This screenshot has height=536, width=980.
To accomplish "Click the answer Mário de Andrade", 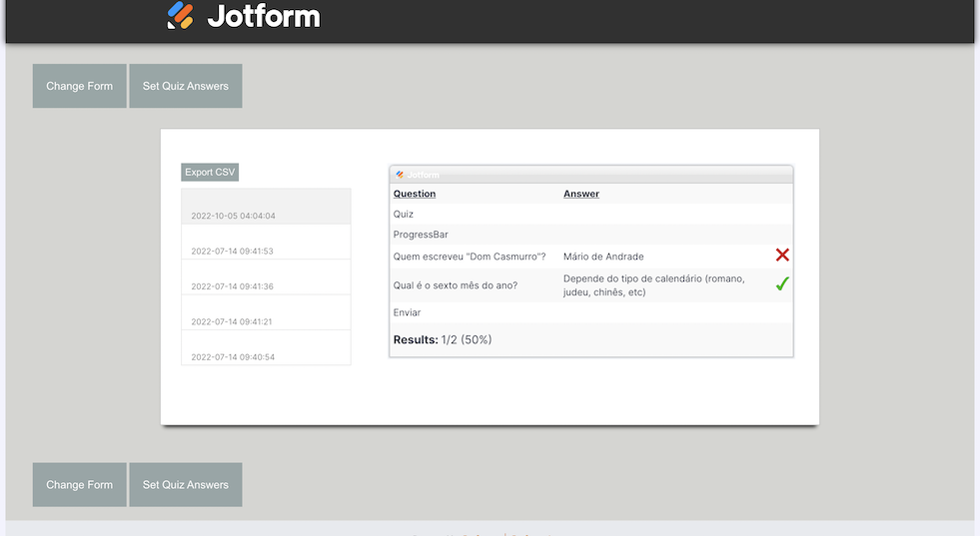I will point(603,257).
